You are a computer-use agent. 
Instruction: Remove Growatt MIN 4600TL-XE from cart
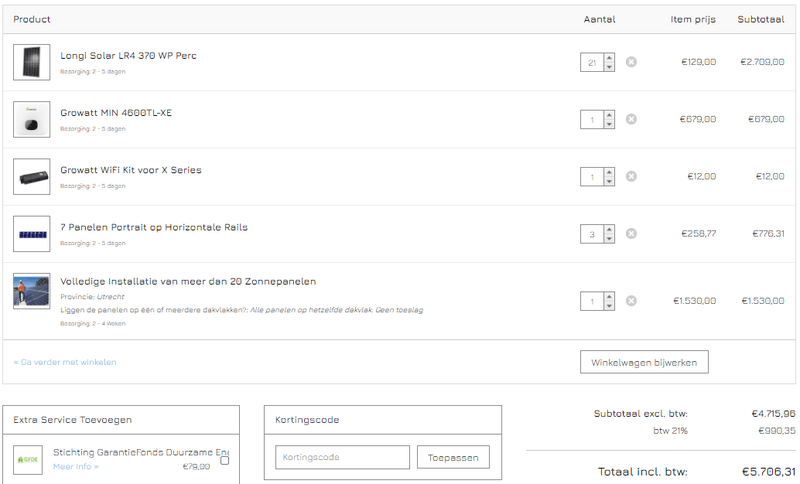[631, 119]
